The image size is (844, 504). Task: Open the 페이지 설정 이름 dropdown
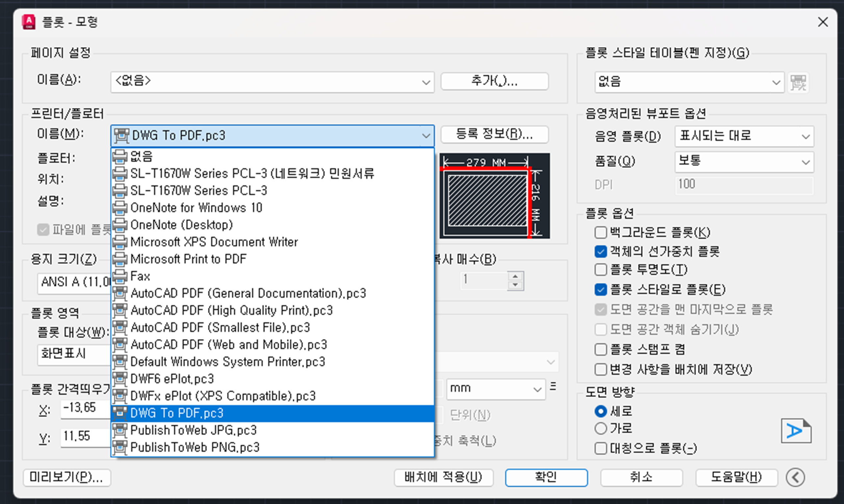(425, 82)
